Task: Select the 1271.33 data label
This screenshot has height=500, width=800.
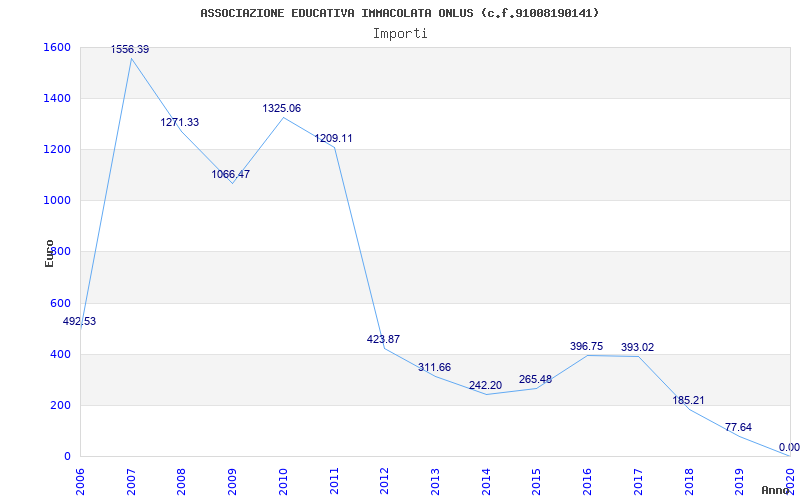Action: click(x=180, y=122)
